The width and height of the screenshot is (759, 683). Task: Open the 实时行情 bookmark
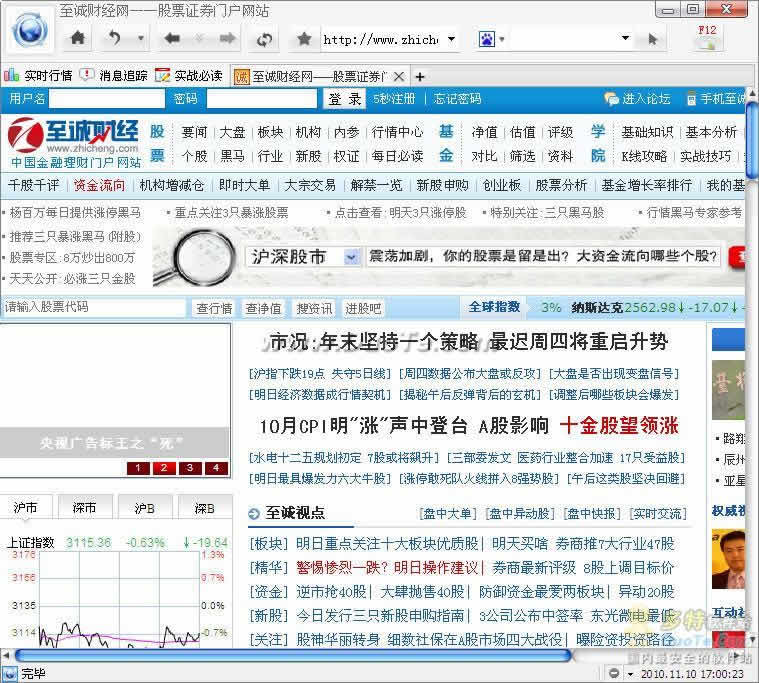pyautogui.click(x=40, y=76)
